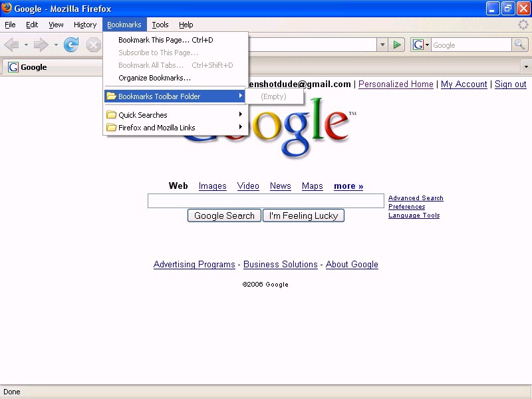Open the Maps link
Image resolution: width=532 pixels, height=399 pixels.
coord(313,186)
